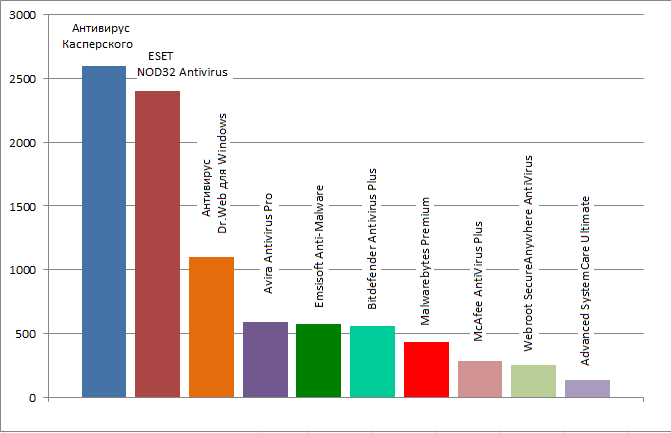This screenshot has width=671, height=433.
Task: Click the 'Антивирус Касперского' data label
Action: pyautogui.click(x=98, y=36)
